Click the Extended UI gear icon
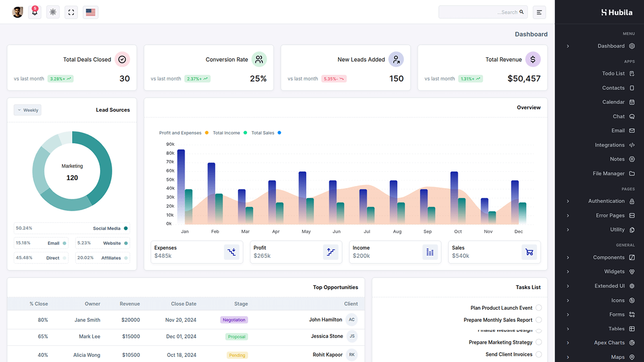644x362 pixels. point(632,286)
